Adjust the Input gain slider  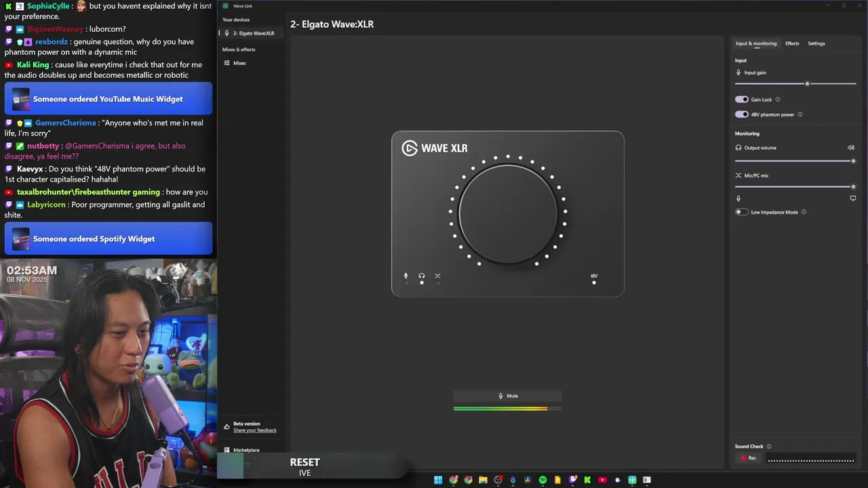pyautogui.click(x=795, y=83)
